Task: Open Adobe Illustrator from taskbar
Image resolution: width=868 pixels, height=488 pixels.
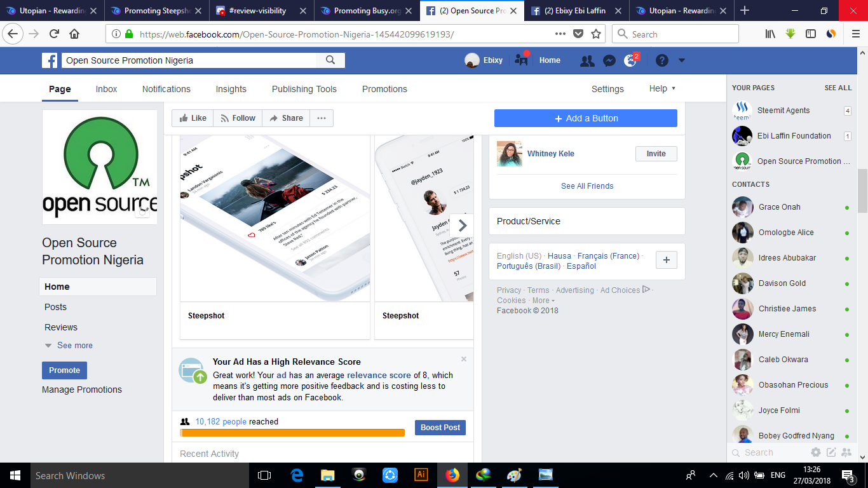Action: [421, 475]
